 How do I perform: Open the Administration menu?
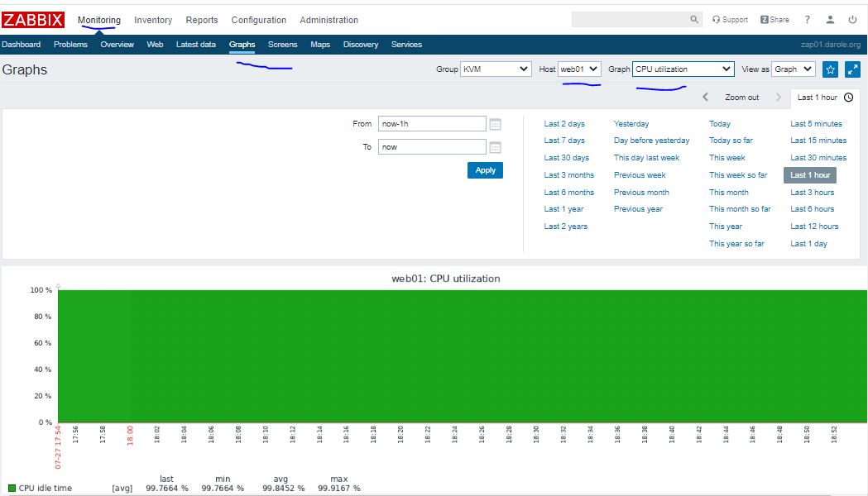pyautogui.click(x=328, y=20)
